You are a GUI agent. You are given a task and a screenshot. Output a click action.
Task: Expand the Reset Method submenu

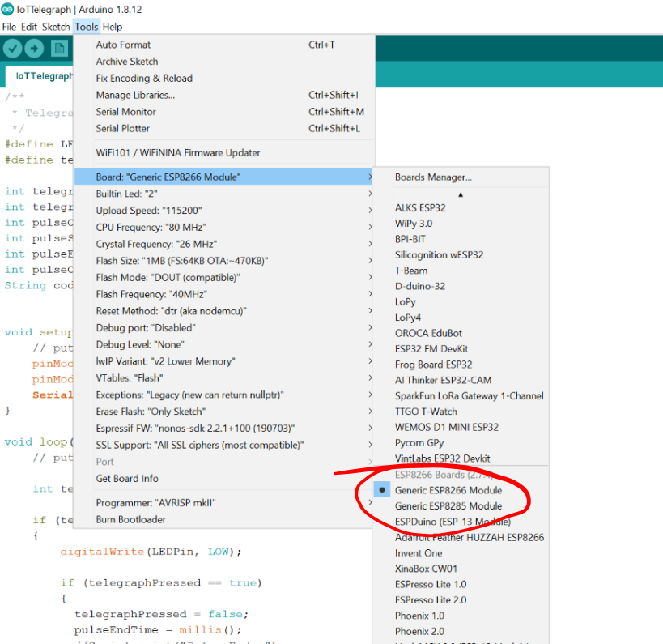tap(224, 311)
